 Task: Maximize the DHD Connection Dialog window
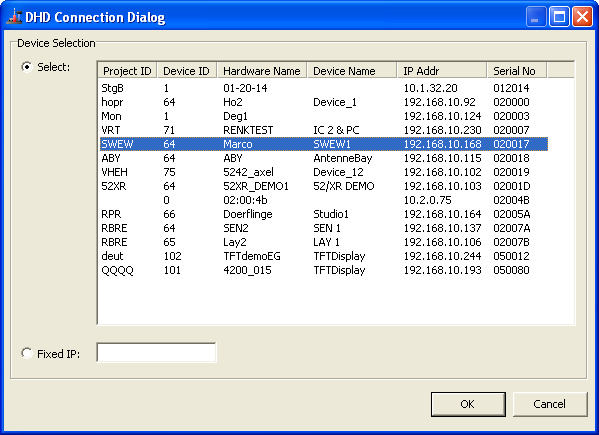tap(559, 17)
